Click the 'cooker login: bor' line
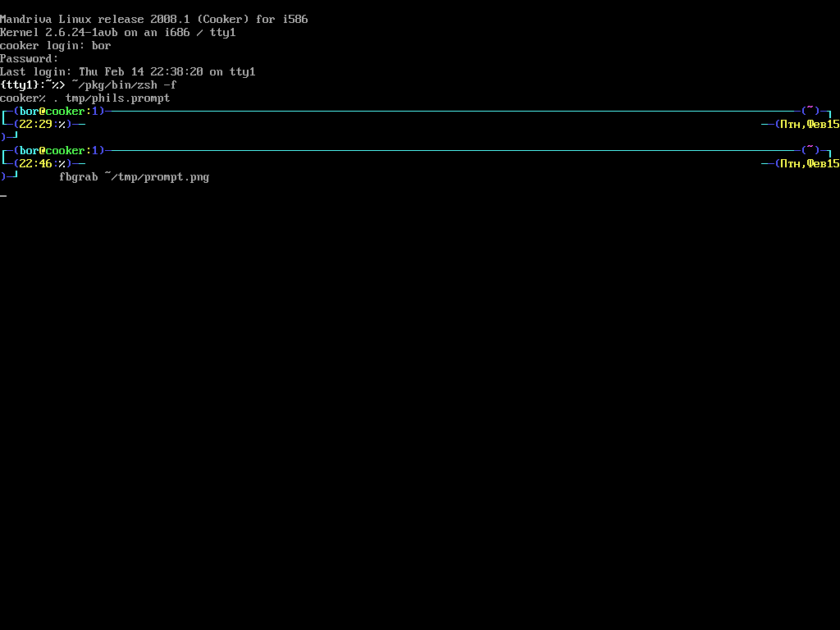 (56, 46)
